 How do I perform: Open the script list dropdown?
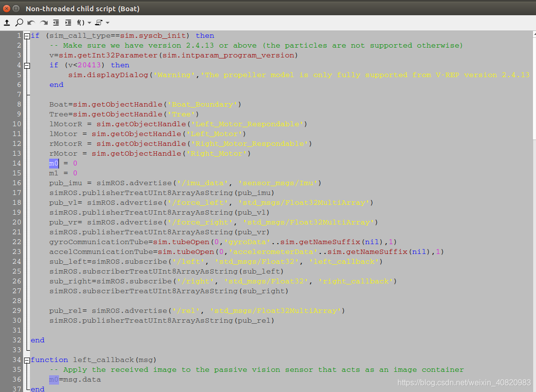[102, 23]
